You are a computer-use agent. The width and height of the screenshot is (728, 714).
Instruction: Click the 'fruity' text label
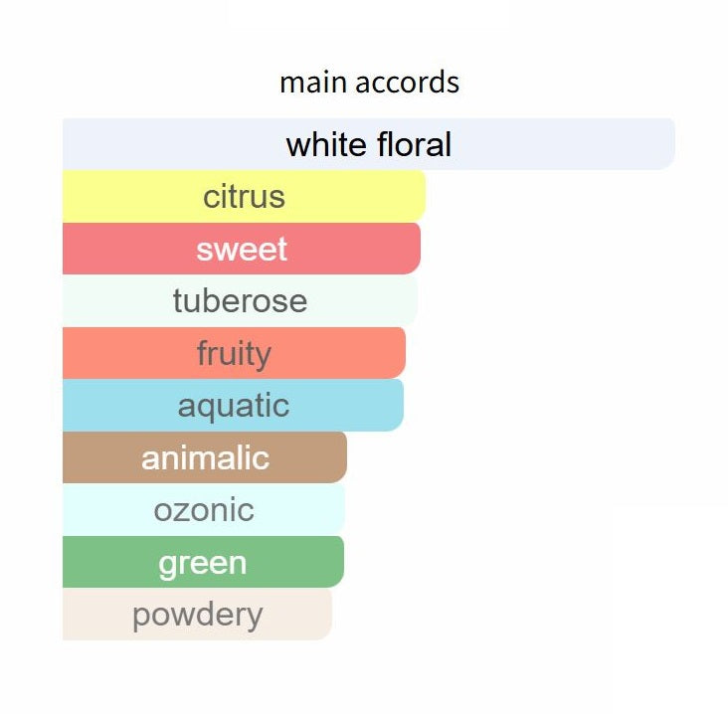pos(234,353)
